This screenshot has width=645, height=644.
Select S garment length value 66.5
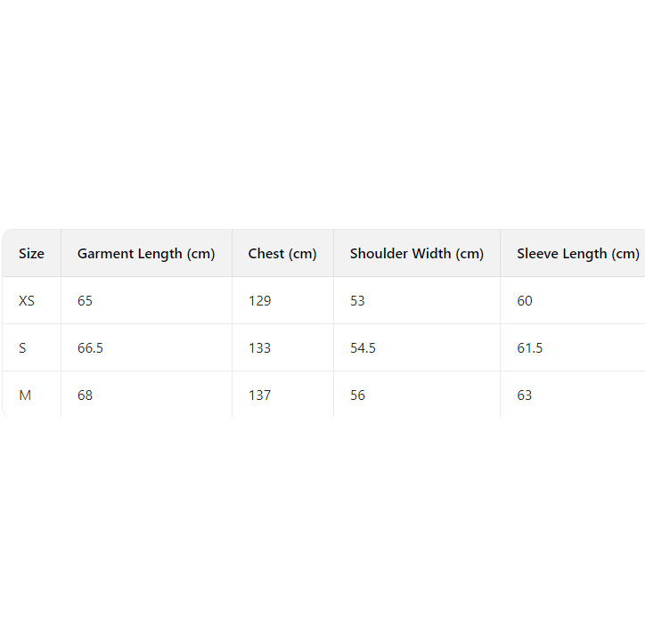pyautogui.click(x=90, y=348)
